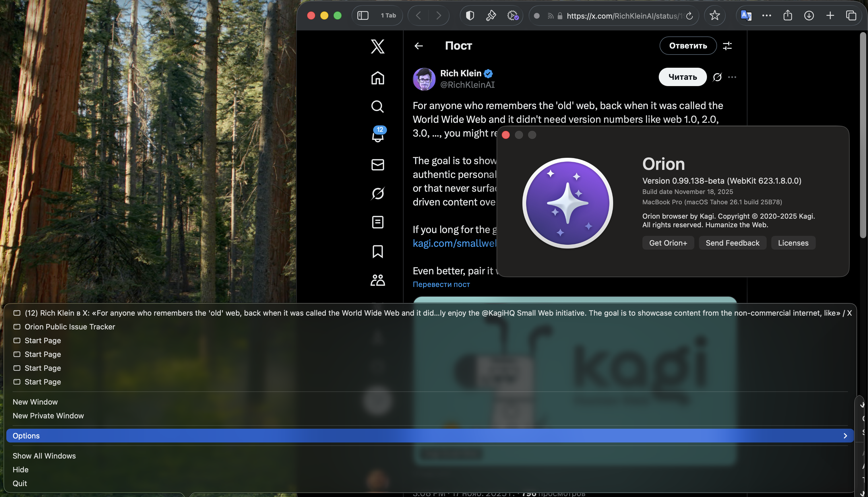Open Grok in the X sidebar
The width and height of the screenshot is (868, 497).
point(377,193)
